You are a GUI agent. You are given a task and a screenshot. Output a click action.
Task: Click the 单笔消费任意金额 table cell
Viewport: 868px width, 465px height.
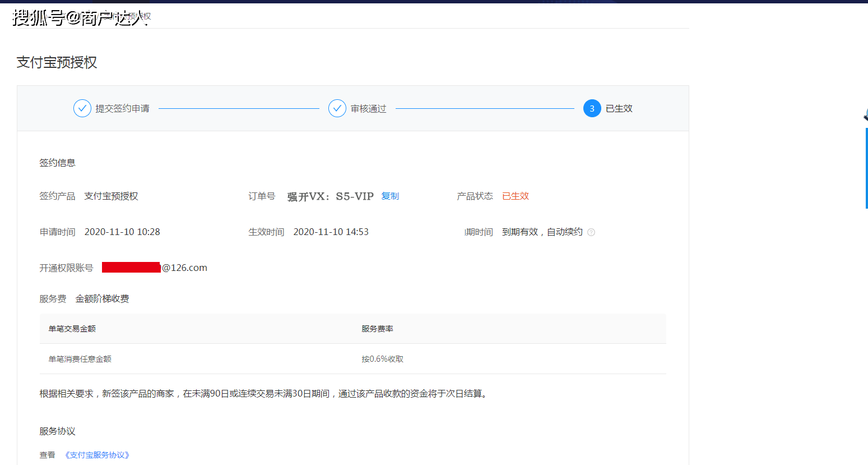80,359
